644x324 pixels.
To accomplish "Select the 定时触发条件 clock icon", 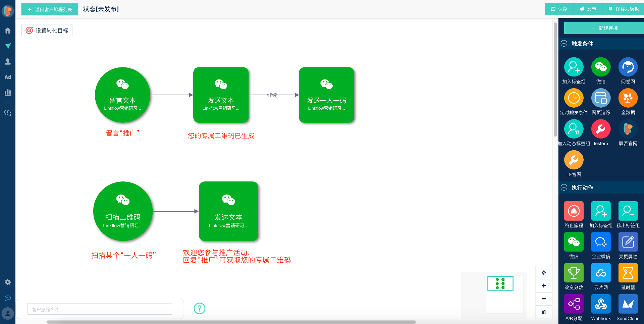I will pyautogui.click(x=574, y=98).
